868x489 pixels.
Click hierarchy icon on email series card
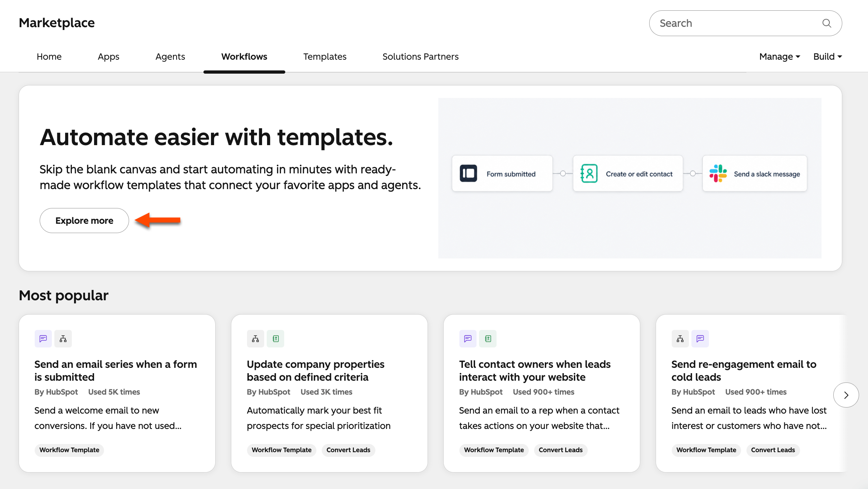(63, 339)
